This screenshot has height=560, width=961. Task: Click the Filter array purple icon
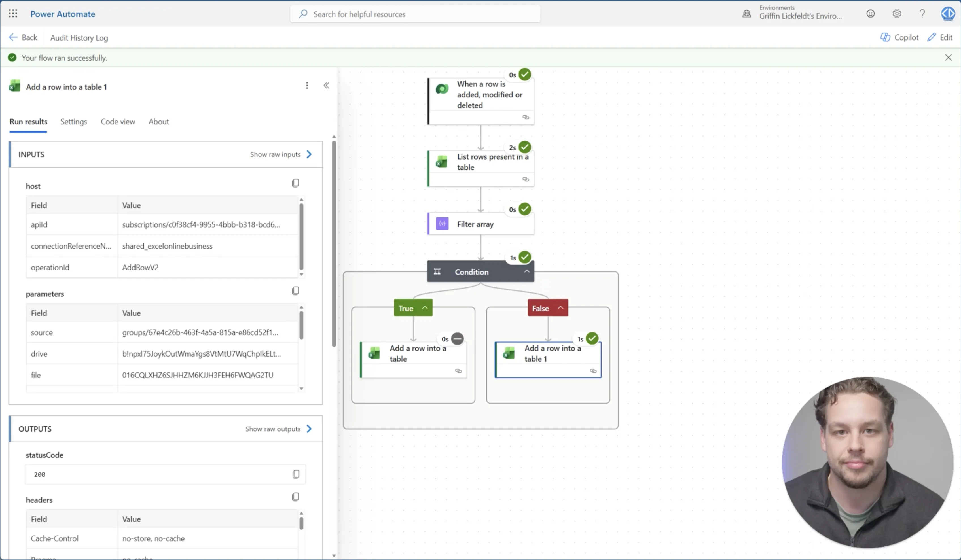[x=442, y=224]
